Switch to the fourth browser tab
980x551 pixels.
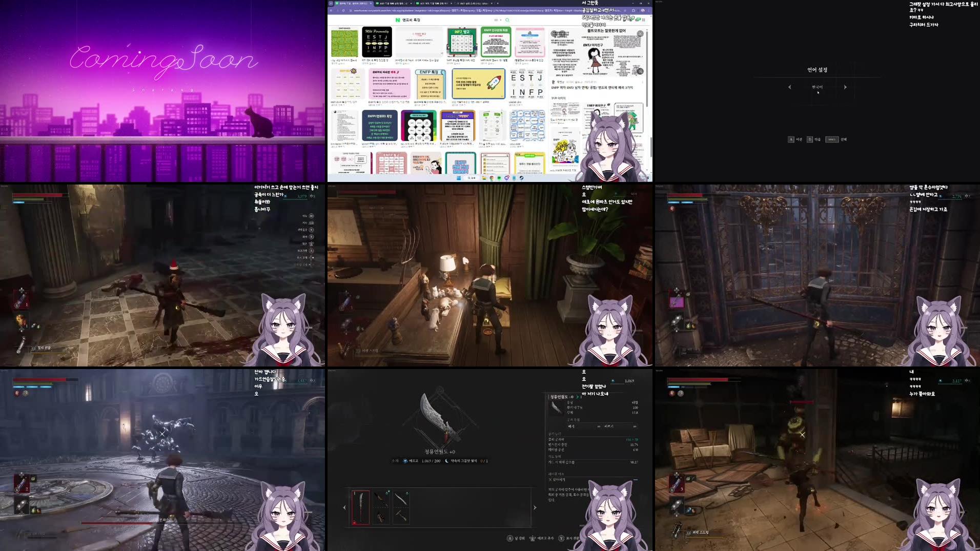pyautogui.click(x=474, y=3)
